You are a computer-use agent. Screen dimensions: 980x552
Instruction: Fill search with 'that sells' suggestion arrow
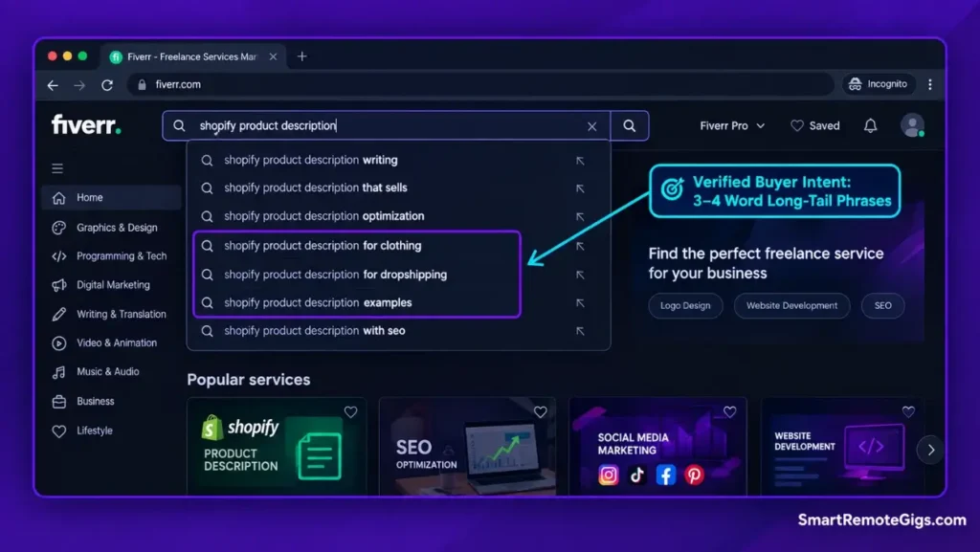pyautogui.click(x=580, y=188)
